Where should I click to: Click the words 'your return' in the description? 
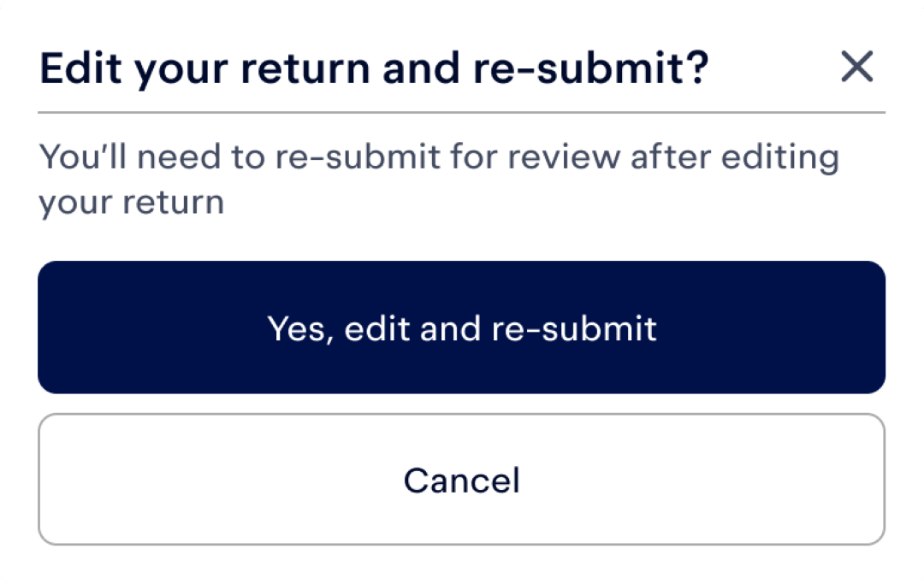pos(132,204)
